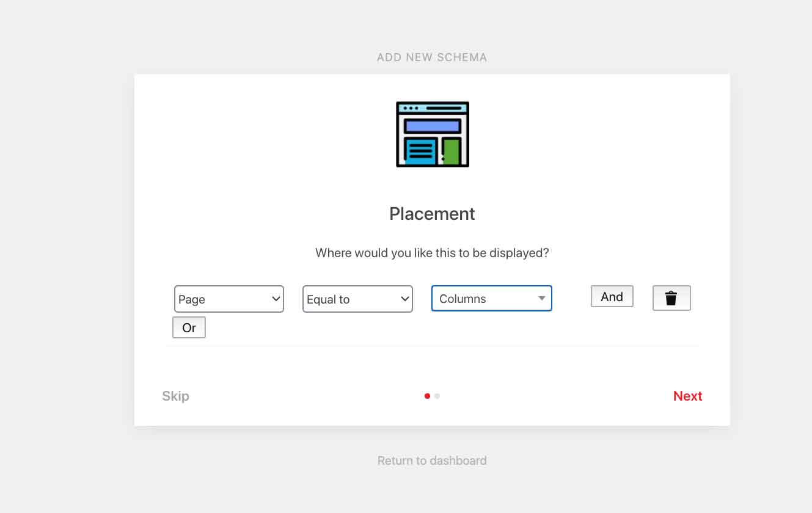Open the Page condition dropdown
This screenshot has height=513, width=812.
[x=229, y=299]
